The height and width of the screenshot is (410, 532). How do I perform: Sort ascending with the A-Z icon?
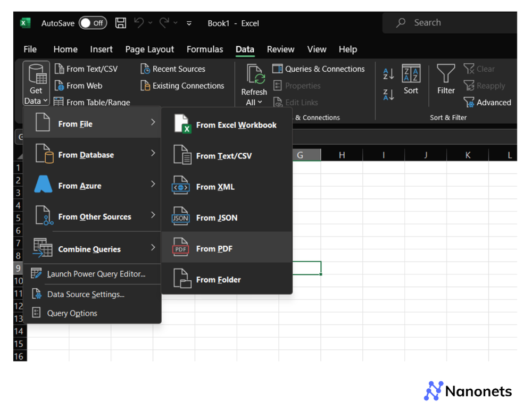pyautogui.click(x=388, y=73)
